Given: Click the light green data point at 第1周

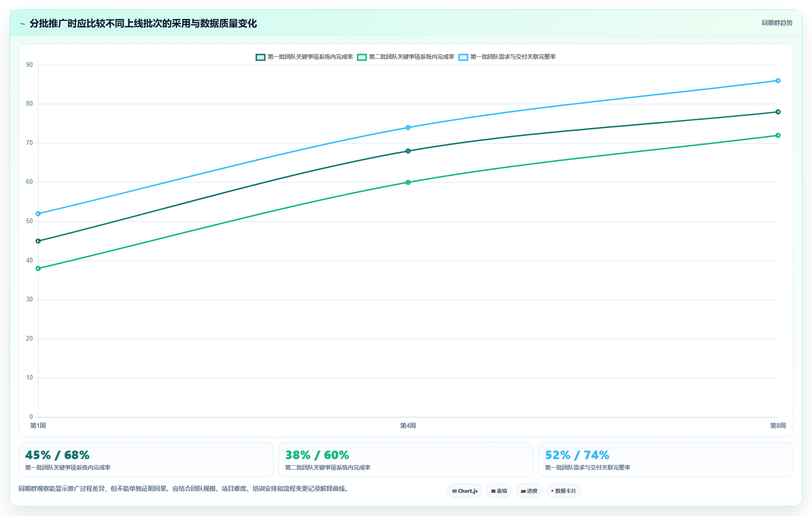Looking at the screenshot, I should [x=38, y=269].
